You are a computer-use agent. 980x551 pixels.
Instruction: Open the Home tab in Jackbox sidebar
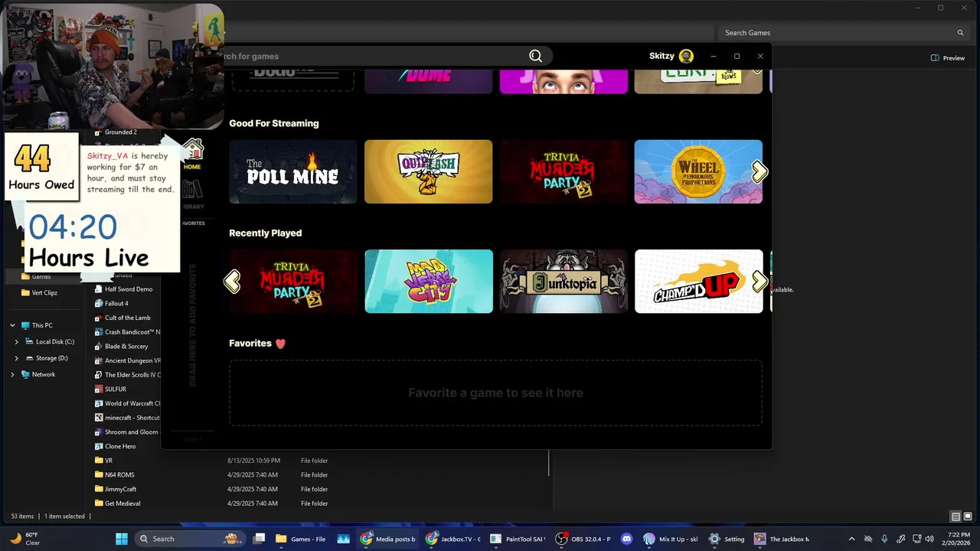[192, 154]
